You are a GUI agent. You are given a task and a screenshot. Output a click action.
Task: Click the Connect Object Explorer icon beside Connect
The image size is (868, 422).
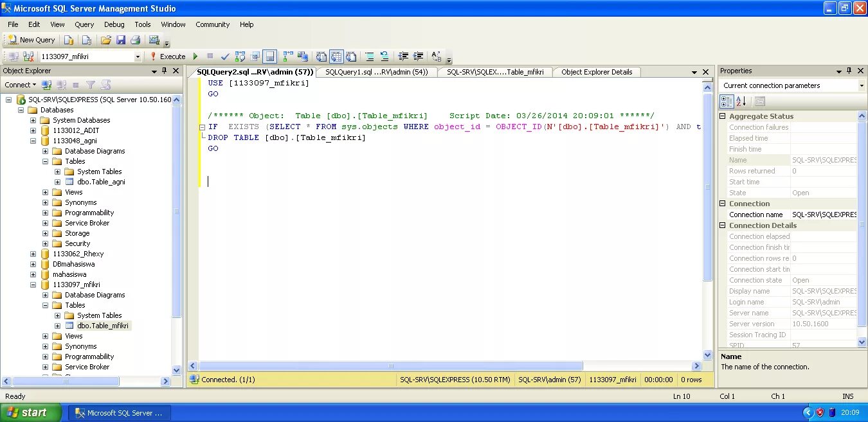click(46, 85)
